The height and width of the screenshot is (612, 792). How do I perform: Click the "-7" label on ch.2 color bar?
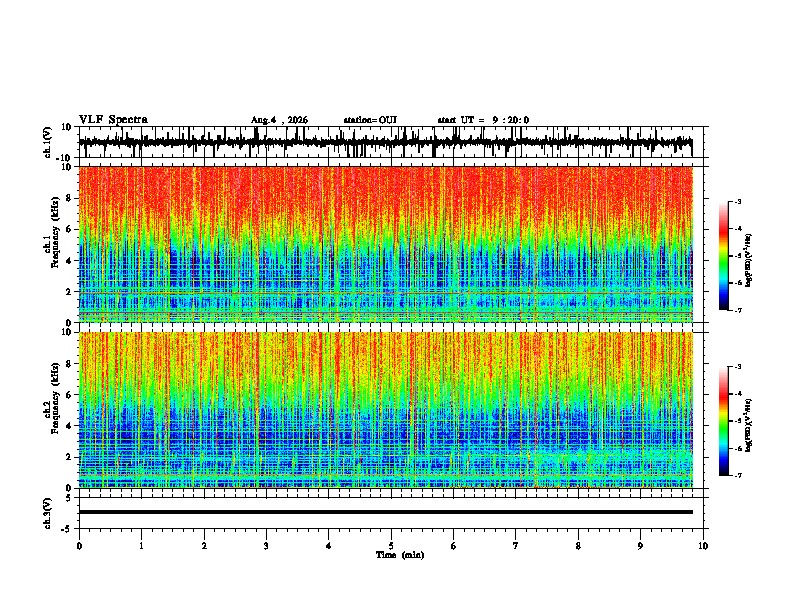738,476
